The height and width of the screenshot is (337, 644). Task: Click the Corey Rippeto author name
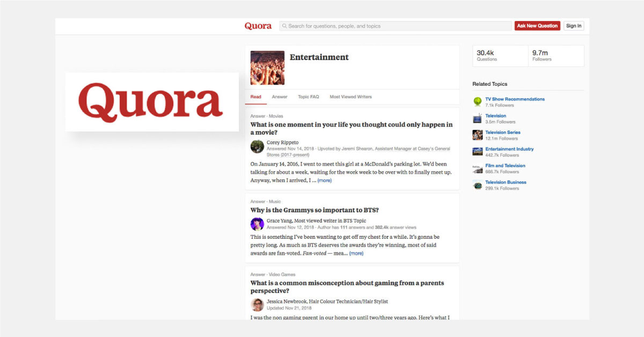click(282, 143)
